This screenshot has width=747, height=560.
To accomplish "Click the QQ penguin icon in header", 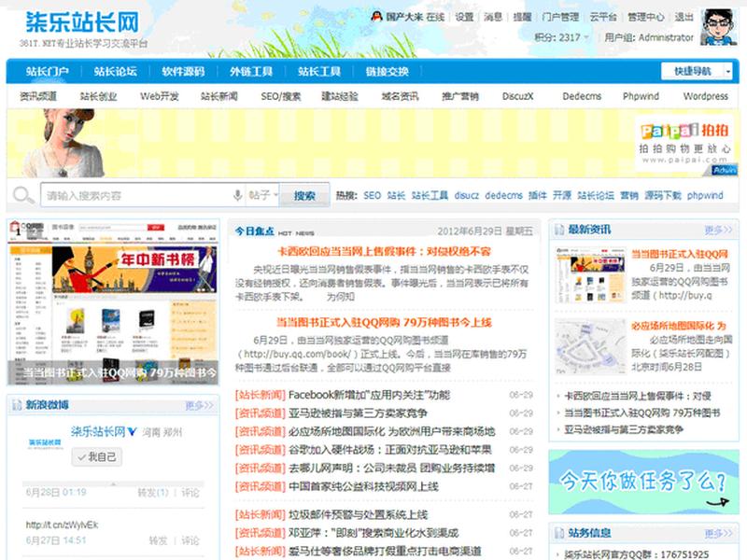I will coord(376,17).
